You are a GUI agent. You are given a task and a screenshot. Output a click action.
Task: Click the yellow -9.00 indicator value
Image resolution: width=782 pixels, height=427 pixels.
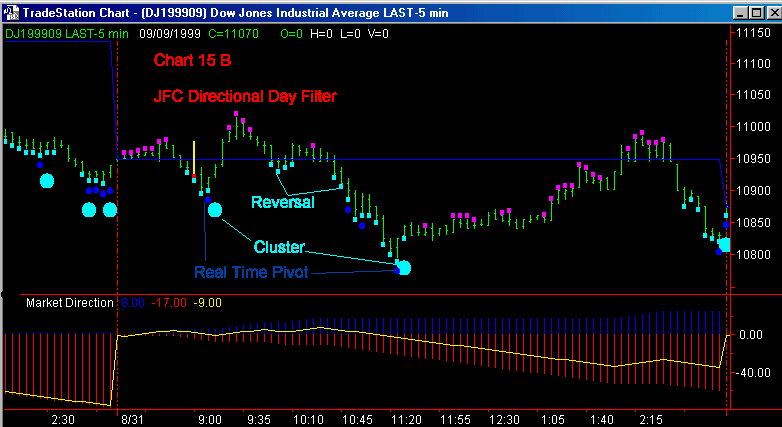coord(208,303)
